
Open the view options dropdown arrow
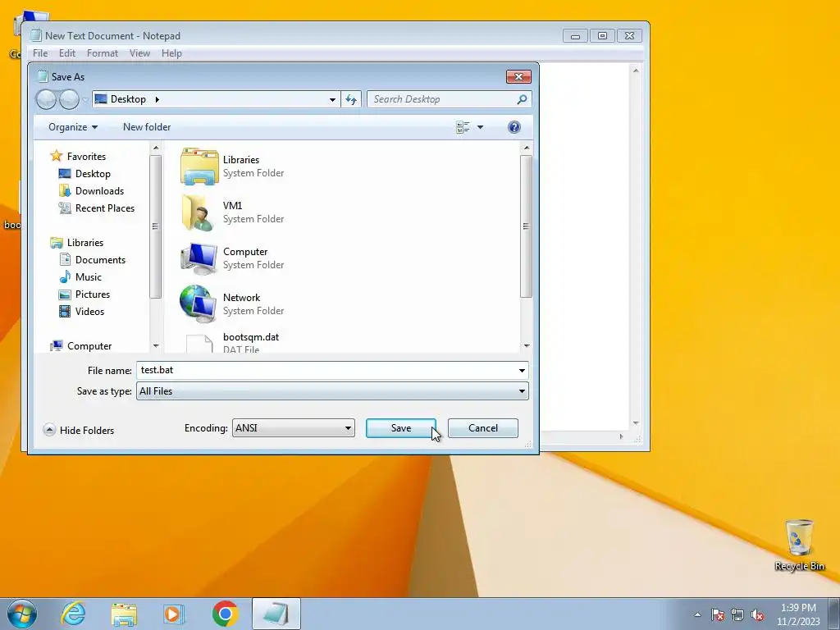(480, 127)
